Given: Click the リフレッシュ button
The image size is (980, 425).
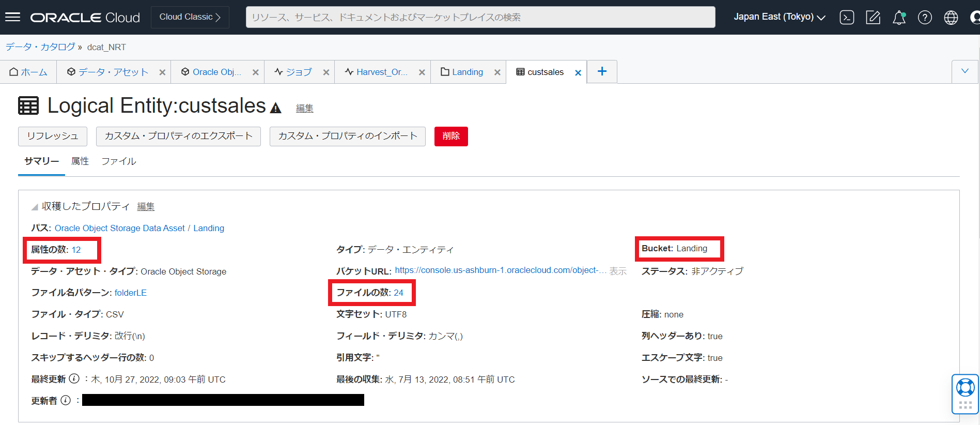Looking at the screenshot, I should [x=53, y=136].
